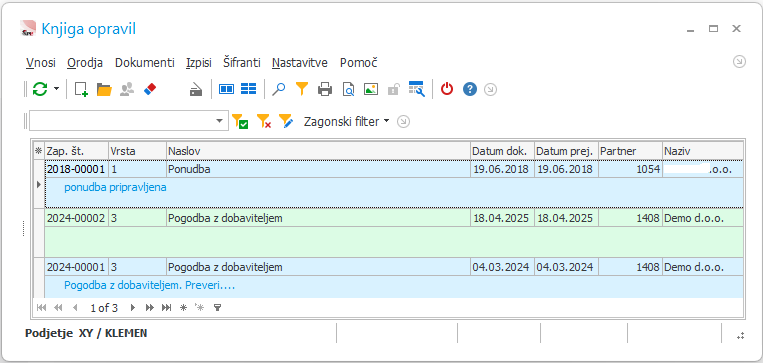Click the menu bar customization arrow circle
This screenshot has height=363, width=763.
coord(739,62)
